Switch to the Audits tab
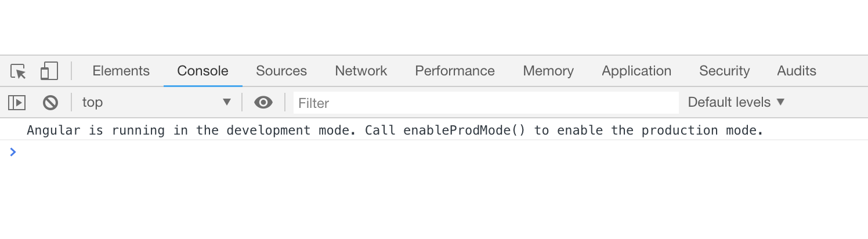This screenshot has height=239, width=868. (796, 71)
